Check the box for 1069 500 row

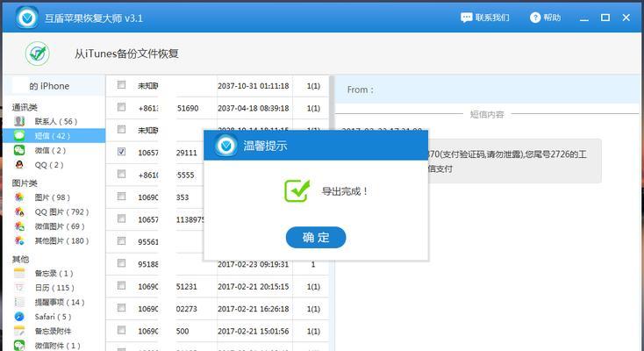click(121, 330)
